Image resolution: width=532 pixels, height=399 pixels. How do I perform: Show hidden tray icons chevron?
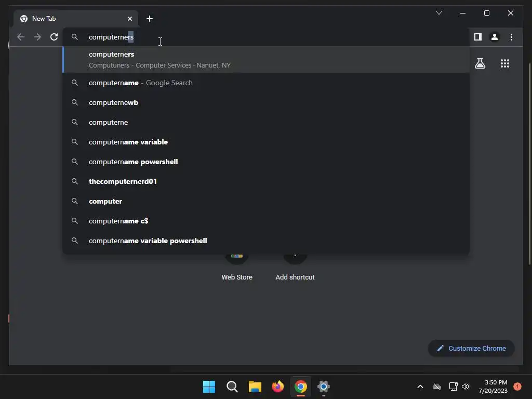[x=420, y=387]
